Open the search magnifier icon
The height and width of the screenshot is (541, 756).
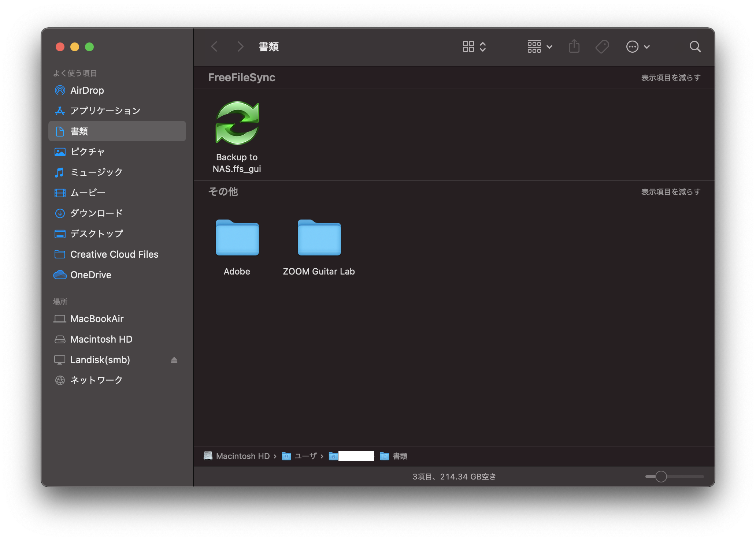tap(695, 46)
